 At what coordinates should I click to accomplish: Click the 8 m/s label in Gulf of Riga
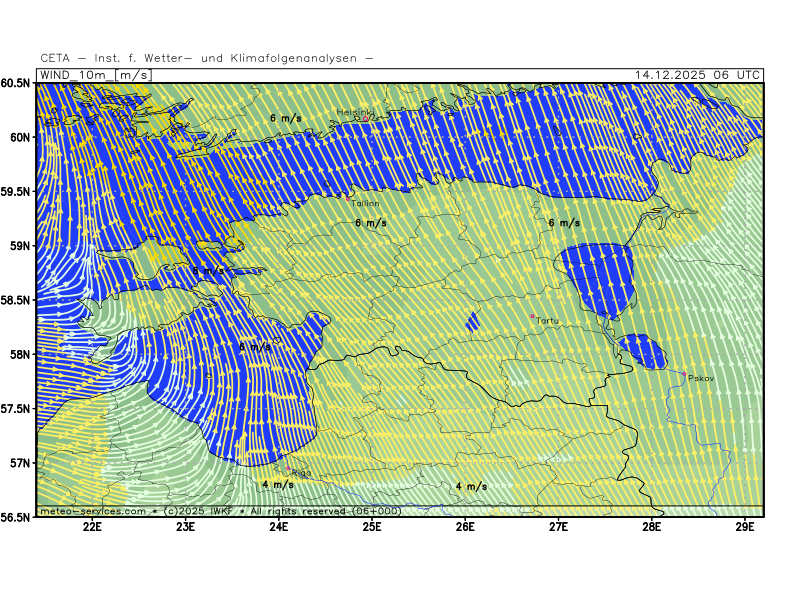254,346
